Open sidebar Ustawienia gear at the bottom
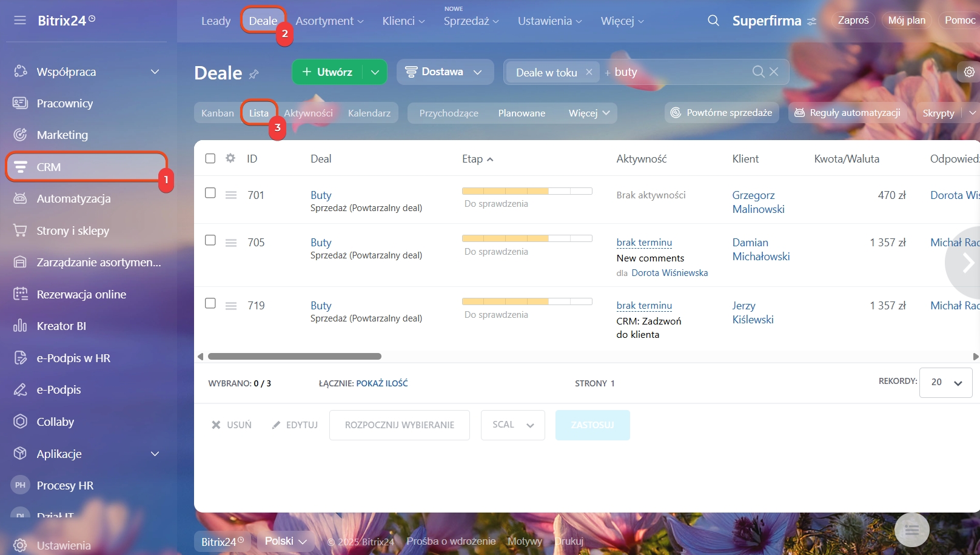Viewport: 980px width, 555px height. tap(20, 545)
